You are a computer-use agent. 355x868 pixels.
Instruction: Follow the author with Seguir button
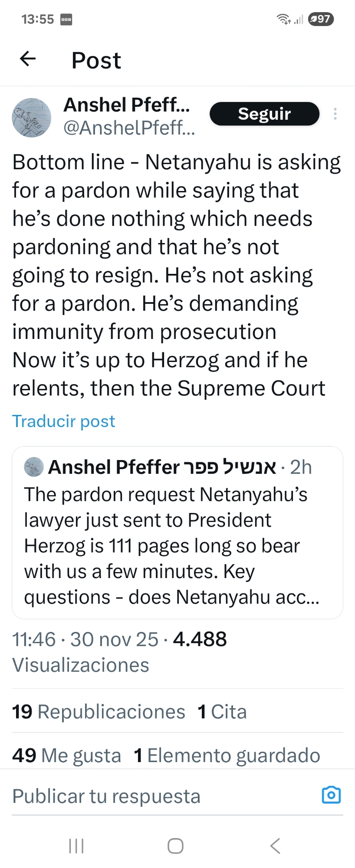[264, 114]
